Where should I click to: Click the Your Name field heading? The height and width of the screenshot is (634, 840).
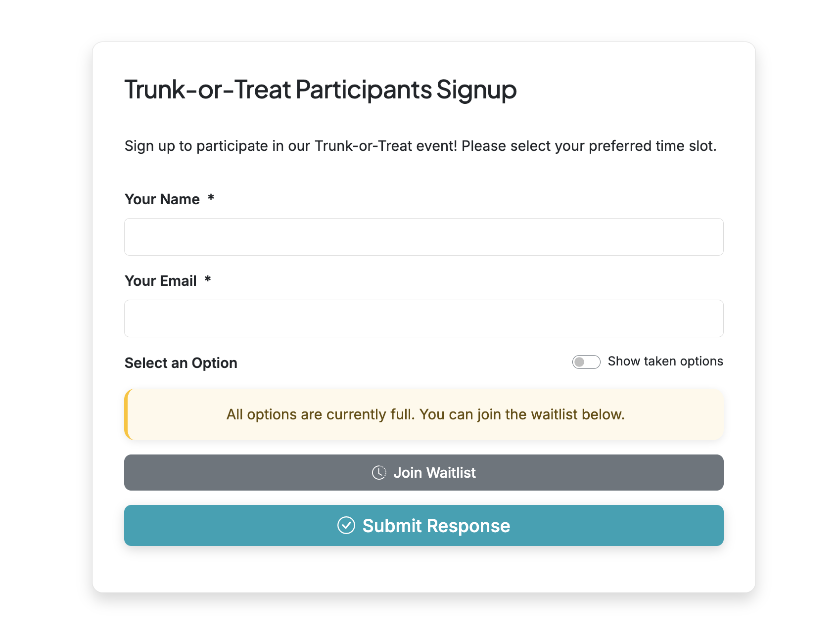pyautogui.click(x=162, y=199)
